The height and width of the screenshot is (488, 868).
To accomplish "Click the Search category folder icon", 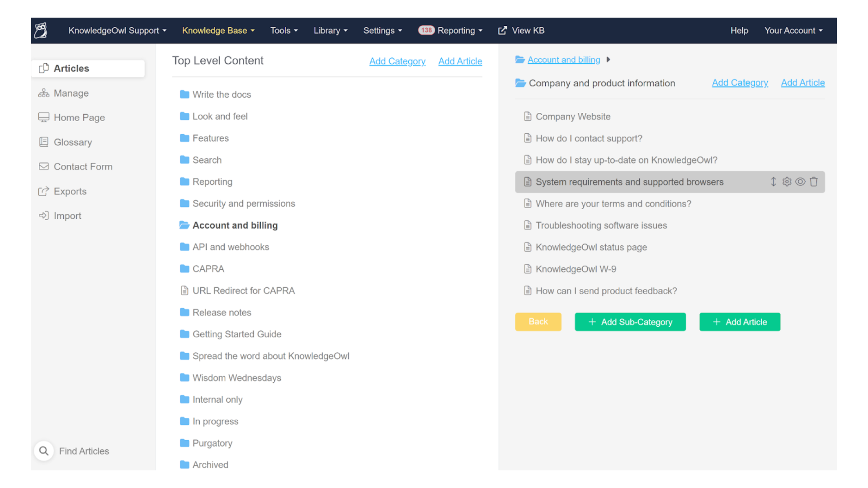I will pyautogui.click(x=184, y=160).
